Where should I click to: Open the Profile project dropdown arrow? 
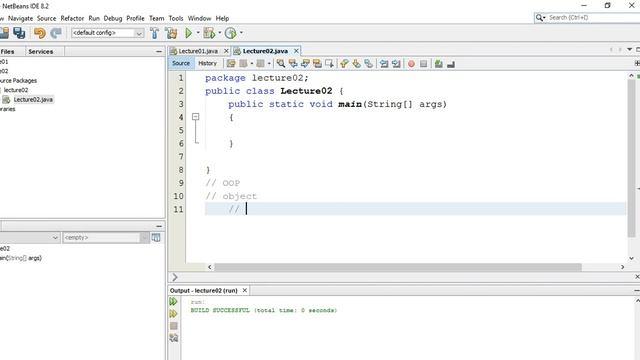pos(241,33)
